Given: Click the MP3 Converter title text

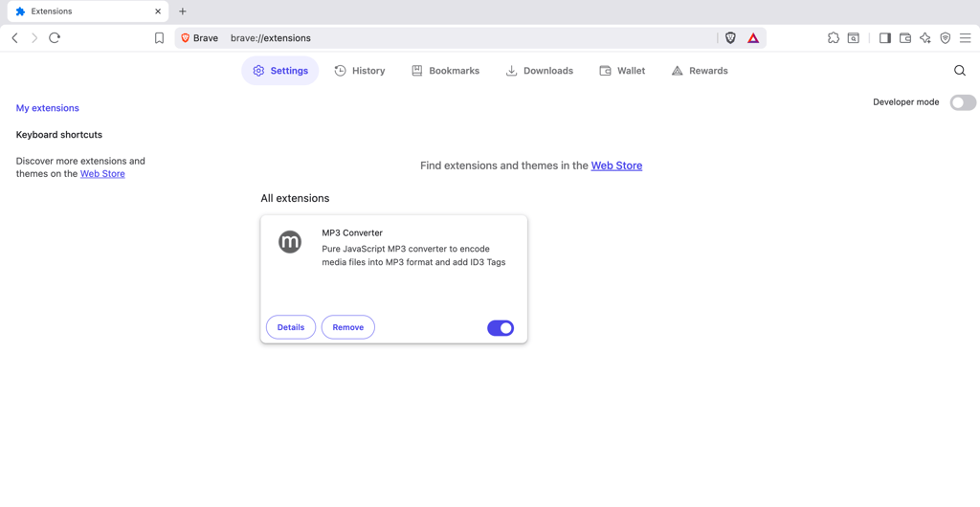Looking at the screenshot, I should tap(352, 232).
